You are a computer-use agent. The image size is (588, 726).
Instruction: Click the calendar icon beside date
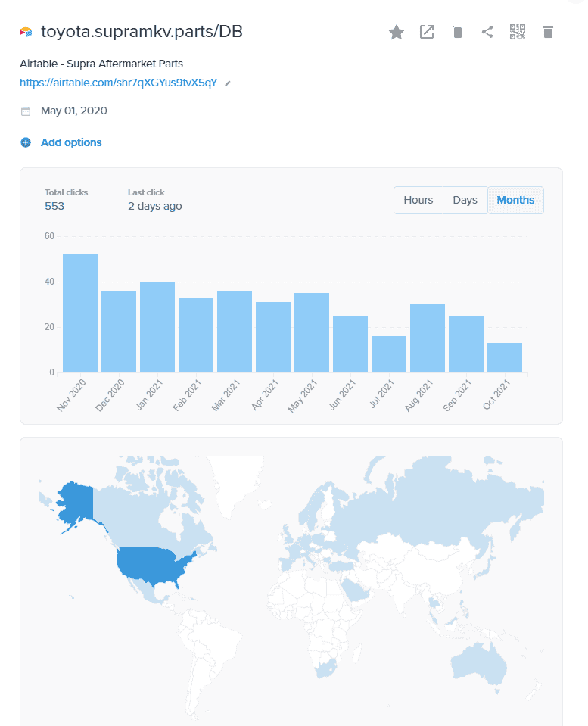click(26, 111)
